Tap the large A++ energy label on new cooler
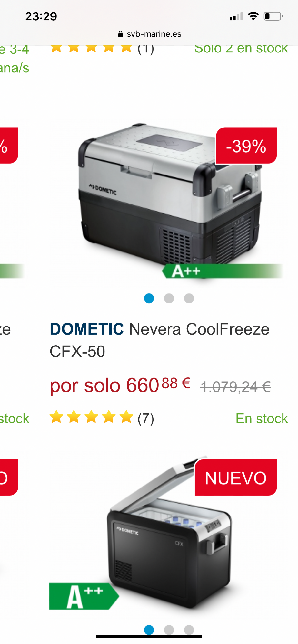This screenshot has height=644, width=298. tap(84, 596)
